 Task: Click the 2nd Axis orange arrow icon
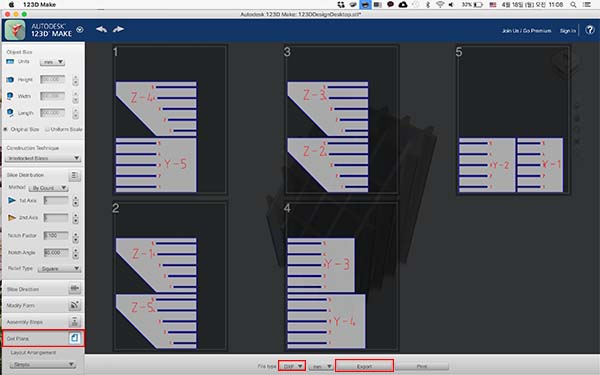point(12,217)
